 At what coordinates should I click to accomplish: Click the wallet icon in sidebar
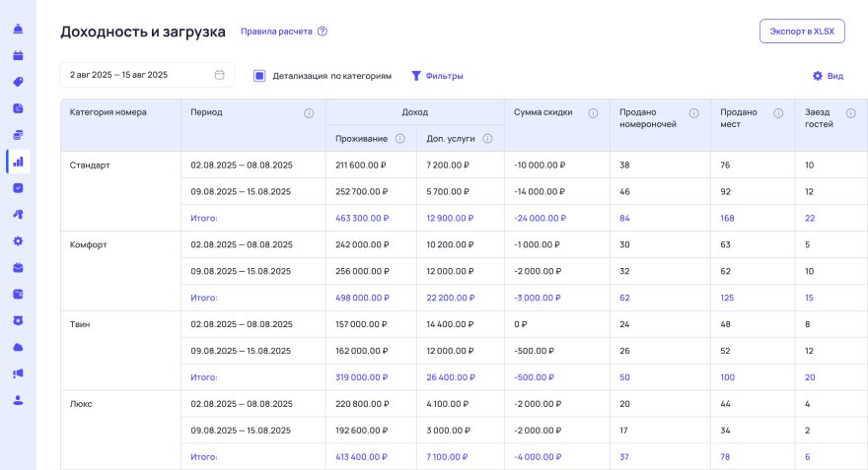click(18, 294)
